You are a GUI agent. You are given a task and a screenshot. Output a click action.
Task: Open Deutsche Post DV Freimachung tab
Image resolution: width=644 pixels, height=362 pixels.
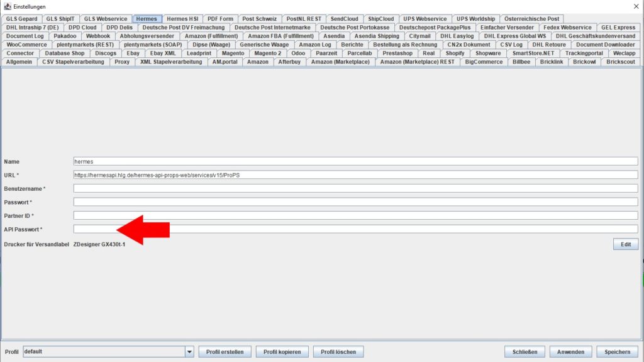(184, 28)
